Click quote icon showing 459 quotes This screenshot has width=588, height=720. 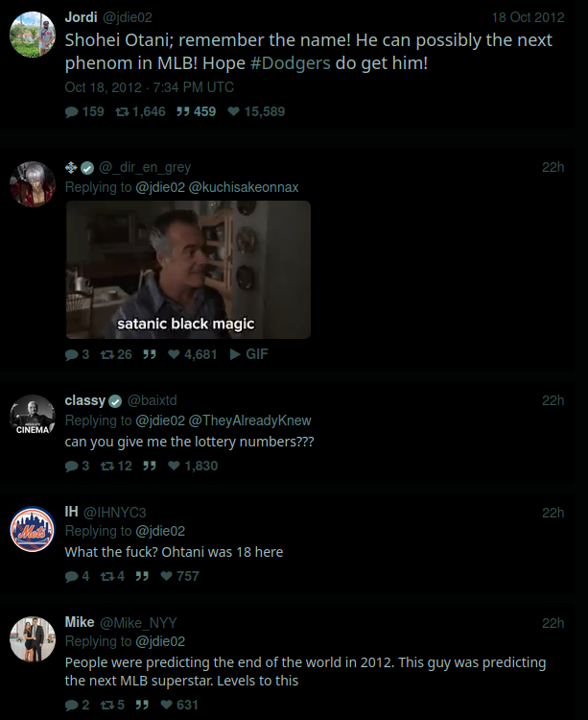click(183, 111)
